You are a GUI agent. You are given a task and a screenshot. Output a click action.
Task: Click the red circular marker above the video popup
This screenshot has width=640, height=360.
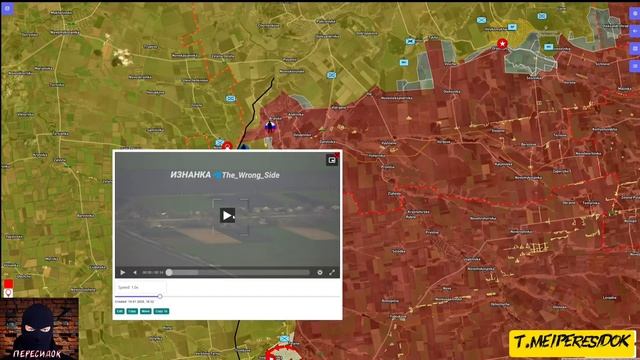227,146
